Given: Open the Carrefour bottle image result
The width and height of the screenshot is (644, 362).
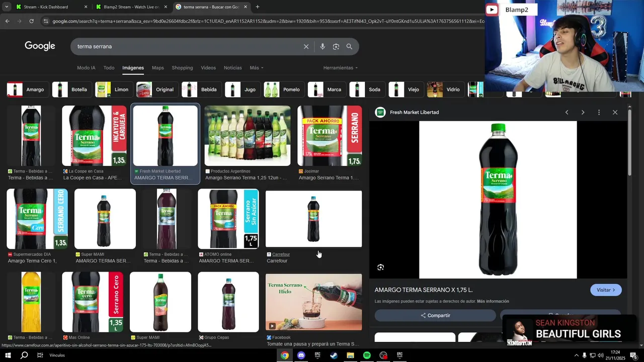Looking at the screenshot, I should tap(313, 219).
